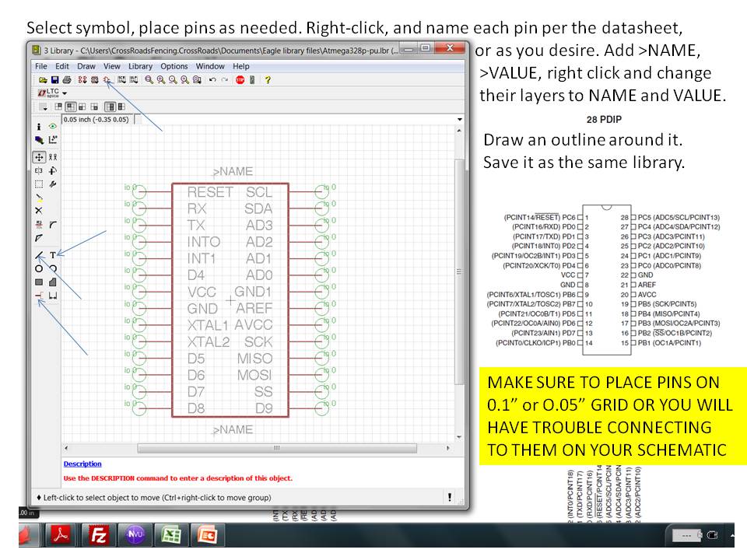Click the Zoom select area icon

[197, 80]
